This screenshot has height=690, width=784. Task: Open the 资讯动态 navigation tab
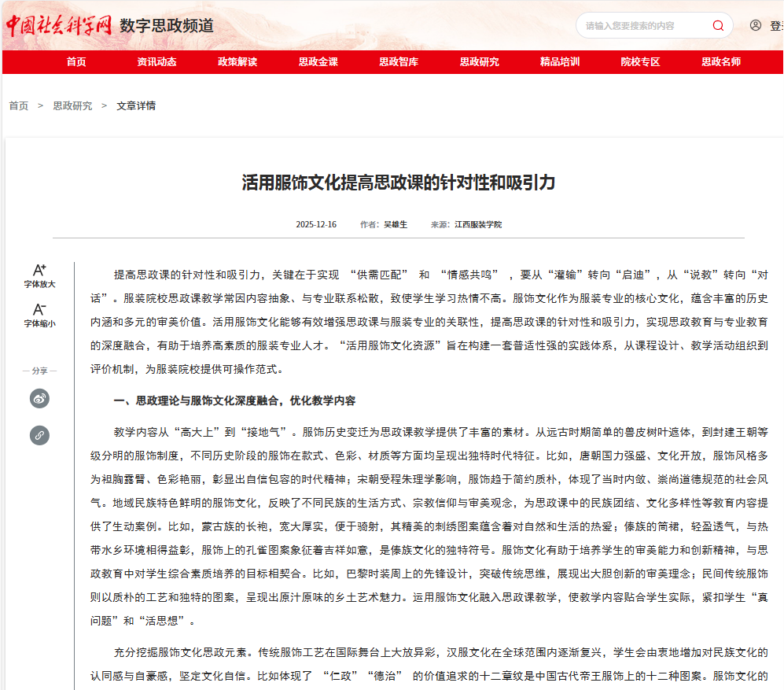[156, 62]
